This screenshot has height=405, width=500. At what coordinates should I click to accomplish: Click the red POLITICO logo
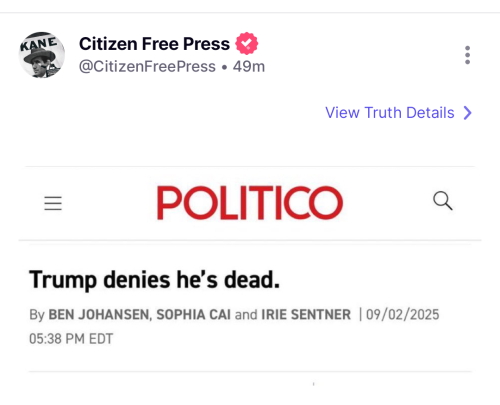[x=250, y=203]
